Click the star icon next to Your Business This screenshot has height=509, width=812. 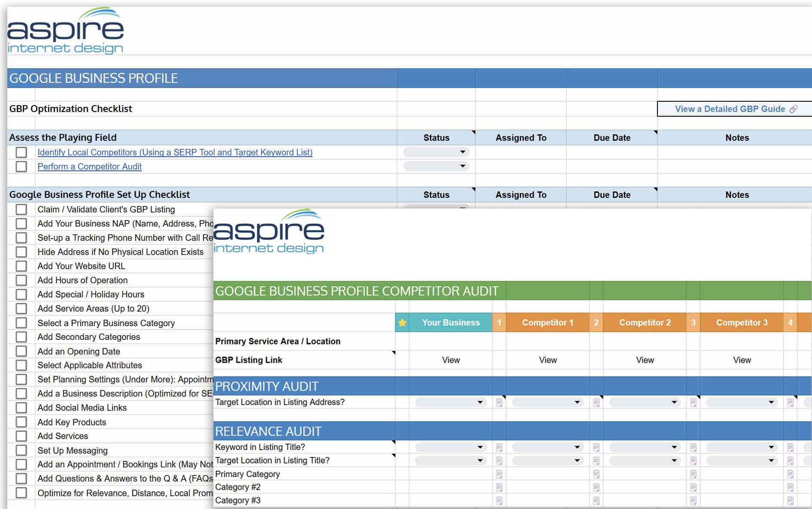402,323
